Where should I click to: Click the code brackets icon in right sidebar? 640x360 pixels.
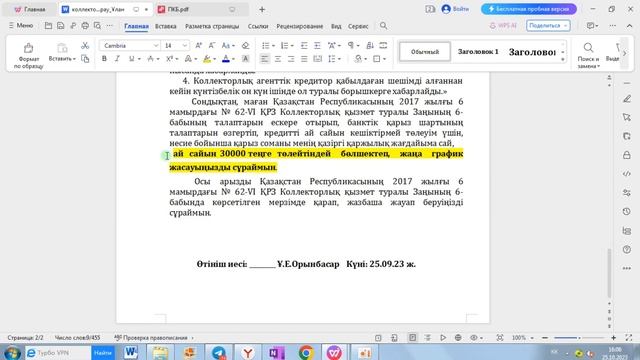click(x=627, y=174)
